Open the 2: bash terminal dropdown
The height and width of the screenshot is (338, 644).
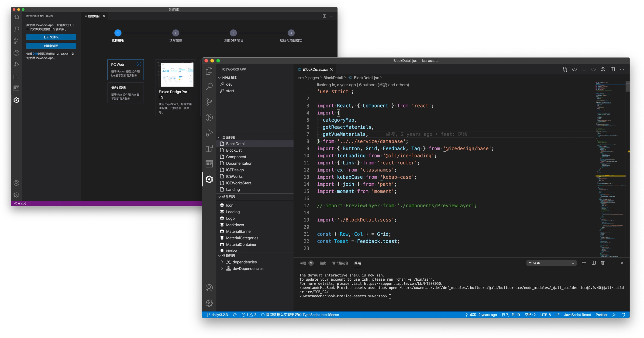[551, 263]
